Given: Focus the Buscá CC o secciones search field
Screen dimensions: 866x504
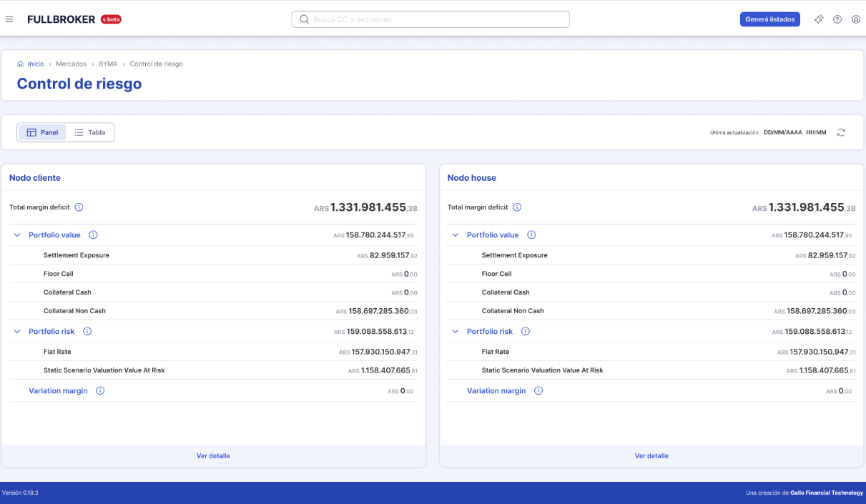Looking at the screenshot, I should (x=430, y=19).
